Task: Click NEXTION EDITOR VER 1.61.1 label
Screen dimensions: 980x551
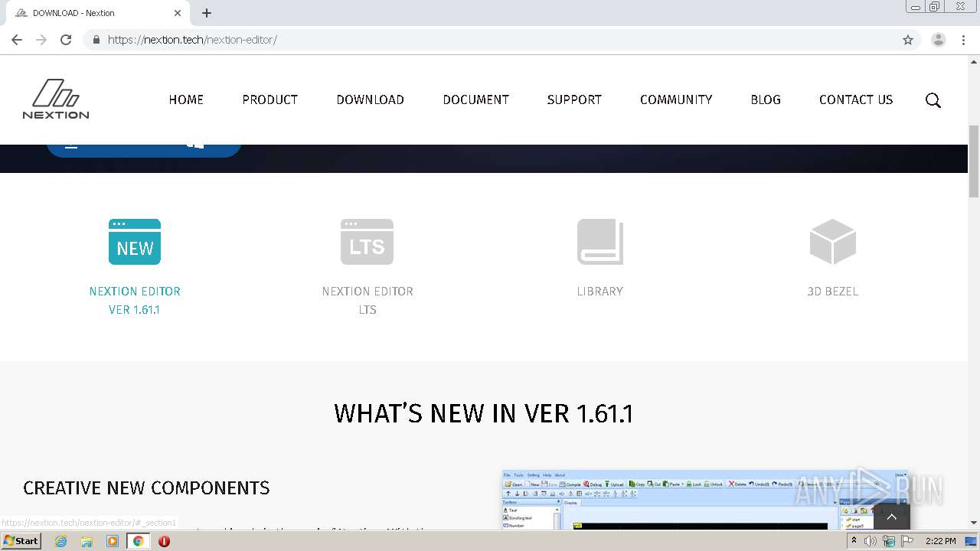Action: [x=135, y=300]
